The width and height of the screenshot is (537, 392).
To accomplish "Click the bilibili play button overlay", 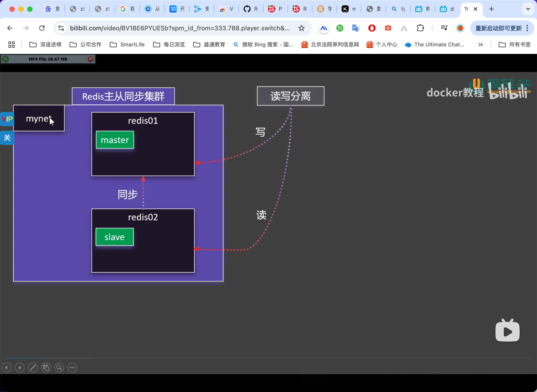I will 507,331.
